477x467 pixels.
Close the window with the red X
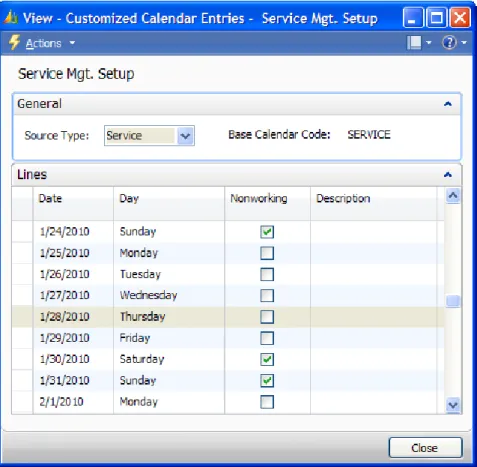[460, 18]
